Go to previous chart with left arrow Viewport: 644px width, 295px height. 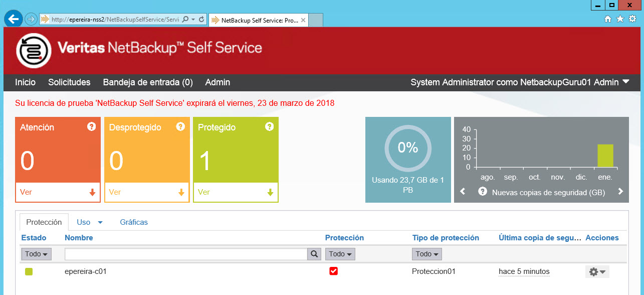tap(463, 192)
